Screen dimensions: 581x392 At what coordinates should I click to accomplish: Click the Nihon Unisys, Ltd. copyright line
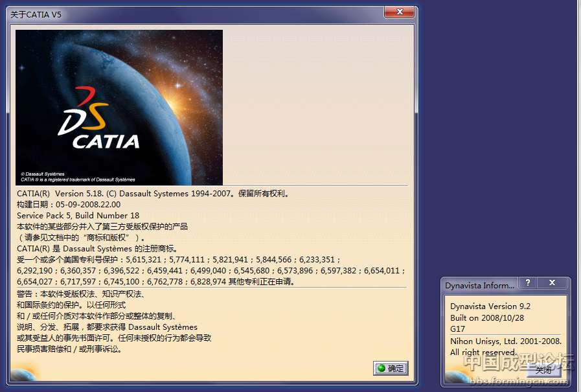pos(505,341)
